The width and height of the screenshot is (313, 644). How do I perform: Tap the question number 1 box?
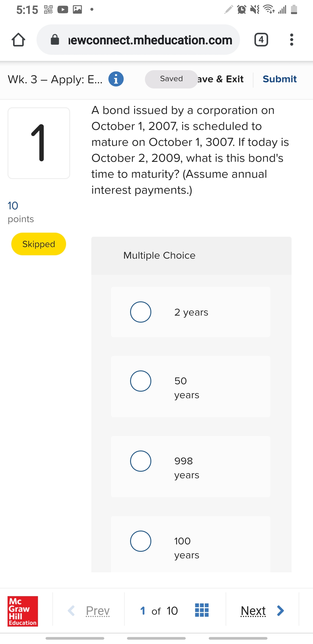pos(39,143)
